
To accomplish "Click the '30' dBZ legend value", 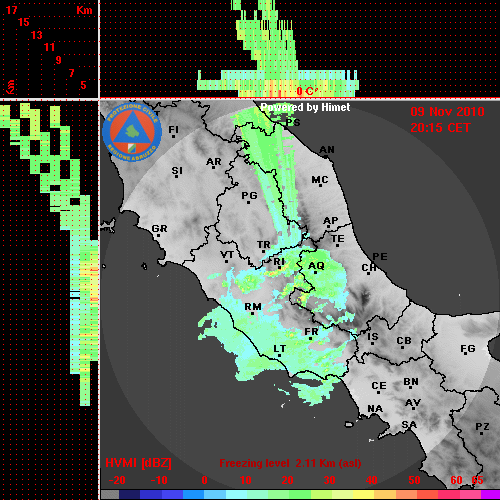I will [329, 480].
